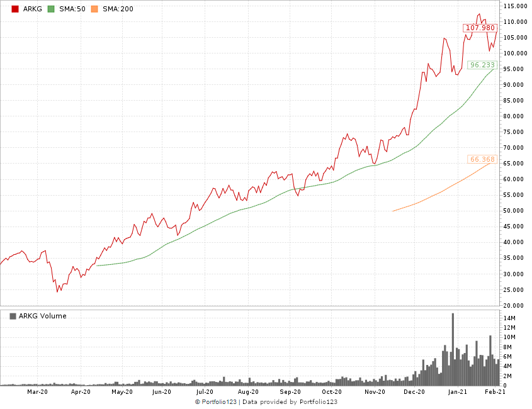
Task: Click the 55.000 price axis label
Action: click(514, 195)
